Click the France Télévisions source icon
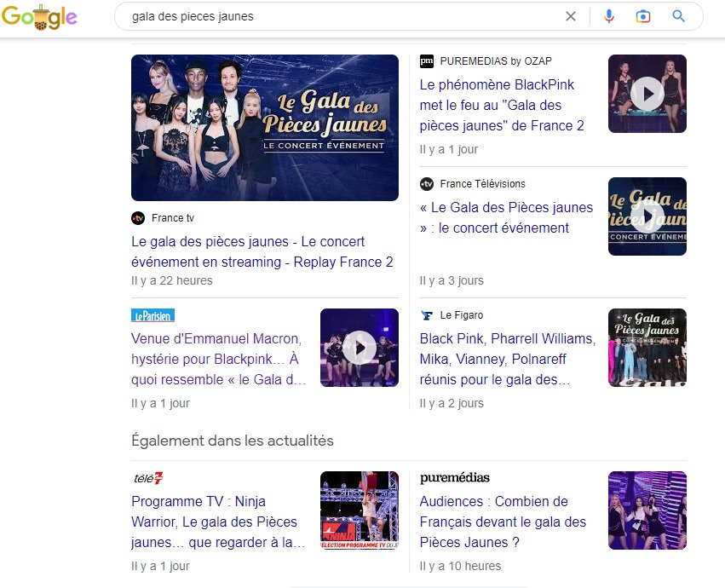725x588 pixels. [426, 184]
